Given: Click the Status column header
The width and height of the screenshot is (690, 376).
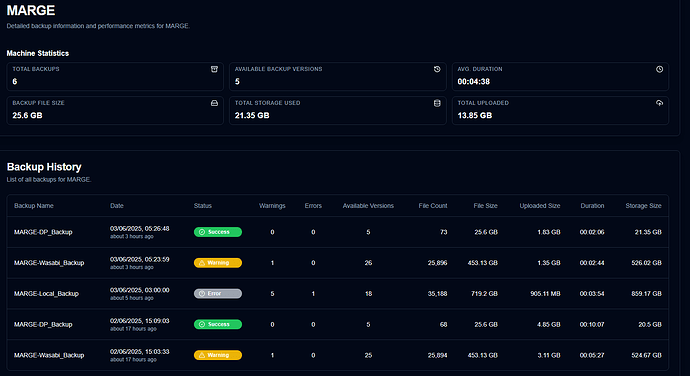Looking at the screenshot, I should point(203,206).
